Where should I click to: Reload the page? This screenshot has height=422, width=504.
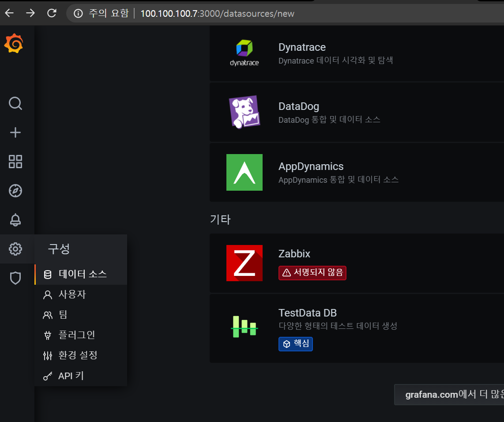[x=52, y=13]
